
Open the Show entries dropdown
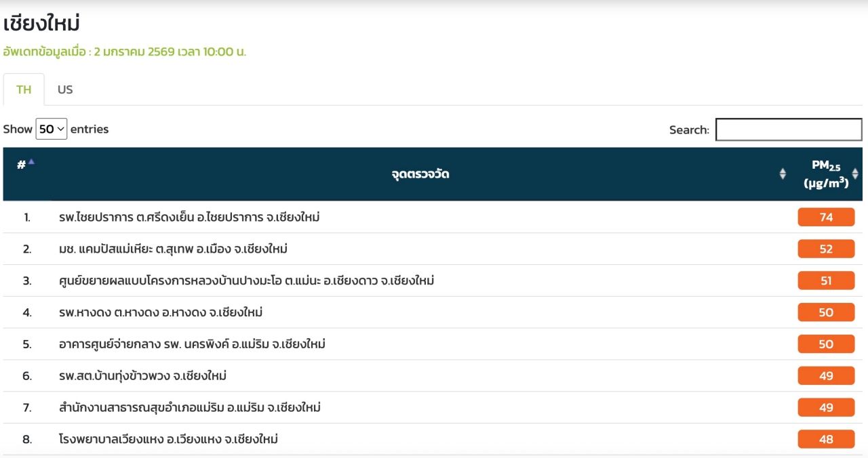[x=52, y=129]
